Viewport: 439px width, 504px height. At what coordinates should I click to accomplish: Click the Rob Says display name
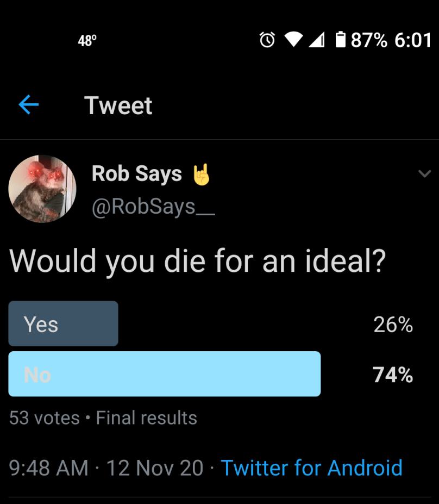coord(137,174)
